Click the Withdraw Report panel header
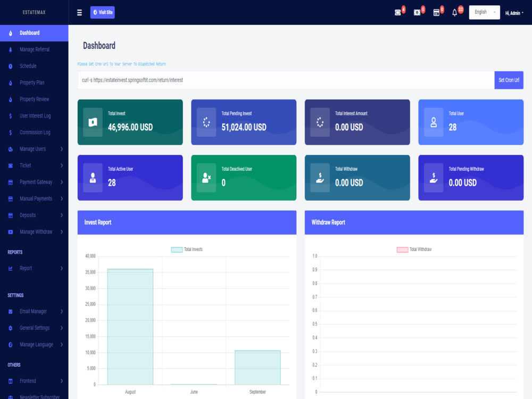The width and height of the screenshot is (532, 399). 414,222
